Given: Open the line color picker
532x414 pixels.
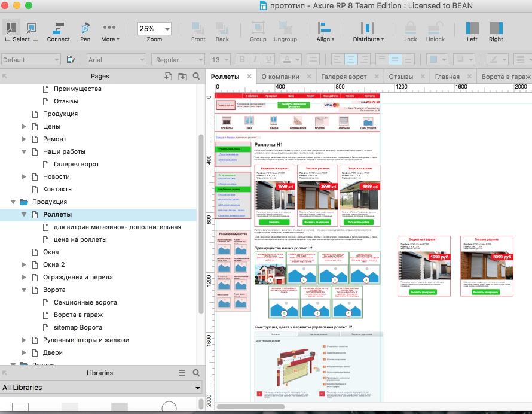Looking at the screenshot, I should tap(497, 60).
